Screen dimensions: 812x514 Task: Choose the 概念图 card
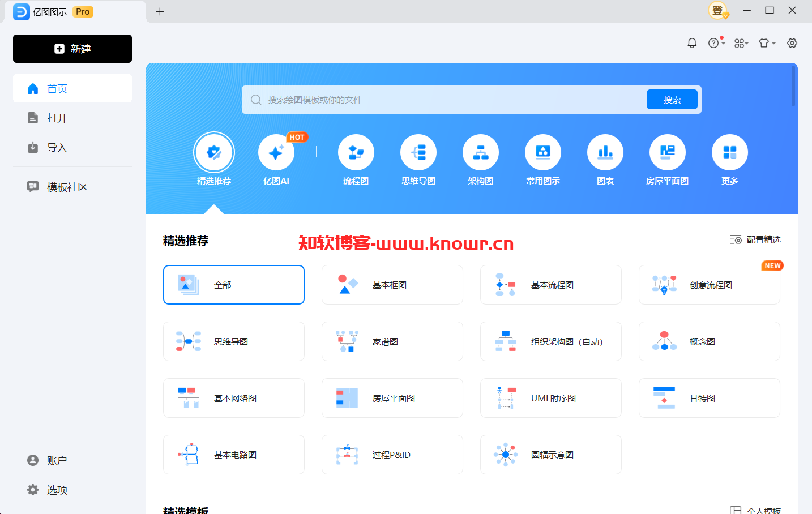[x=710, y=341]
